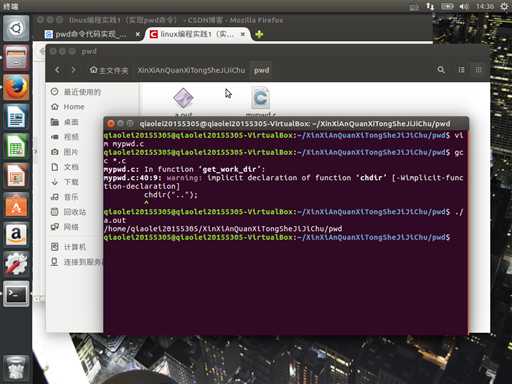Select the pwd breadcrumb in Files
Screen dimensions: 512x384
click(x=262, y=70)
